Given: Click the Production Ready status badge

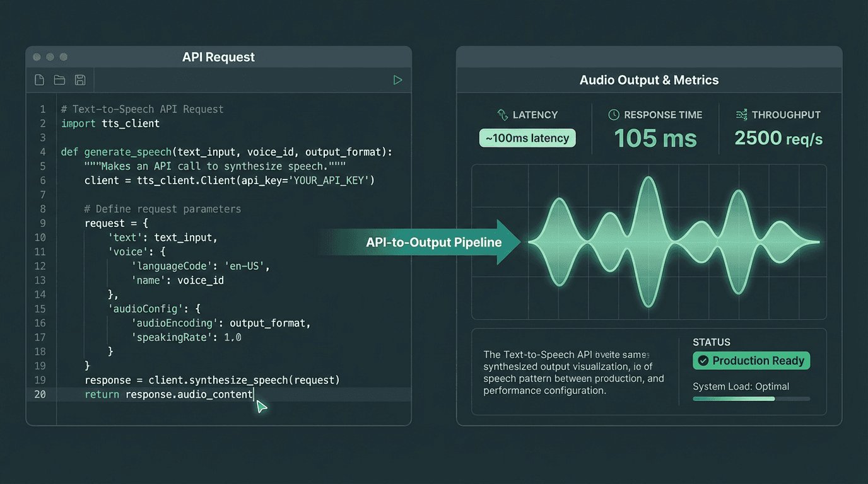Looking at the screenshot, I should tap(751, 361).
